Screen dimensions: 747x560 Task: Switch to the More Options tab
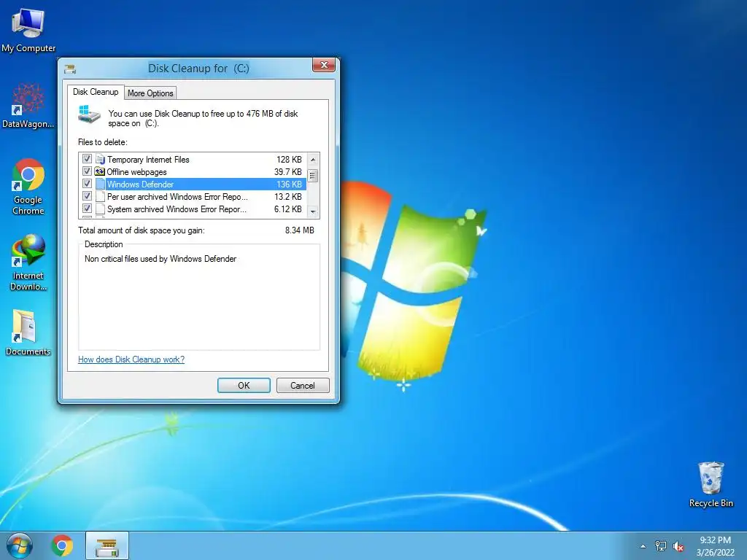coord(150,93)
